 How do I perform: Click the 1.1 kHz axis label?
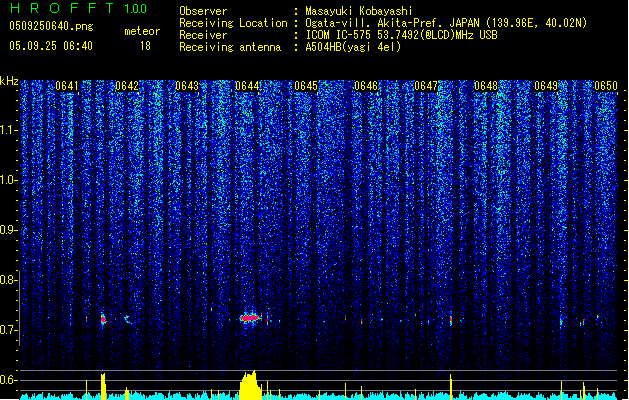pyautogui.click(x=8, y=130)
